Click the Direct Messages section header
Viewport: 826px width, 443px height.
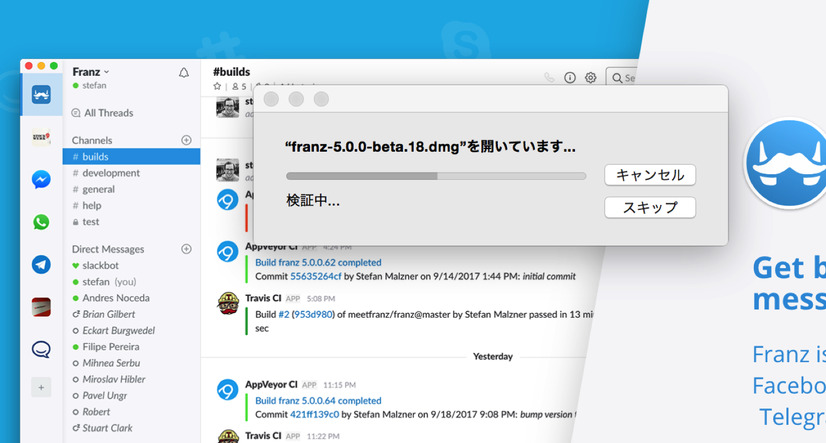click(108, 249)
